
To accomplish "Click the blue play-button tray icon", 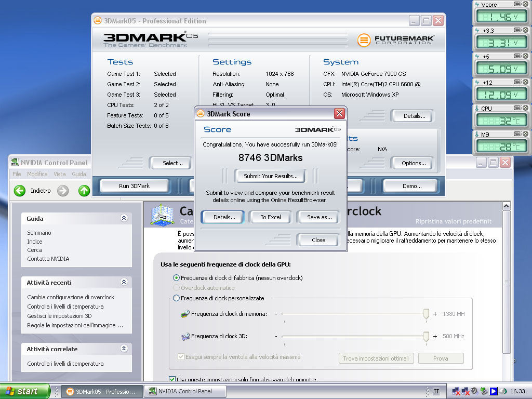I will 494,391.
